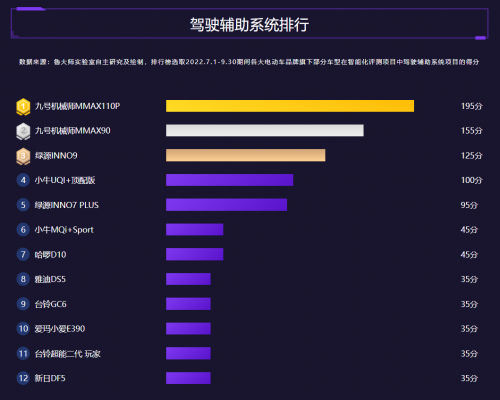
Task: Click the bronze rank 3 medal icon
Action: point(23,156)
